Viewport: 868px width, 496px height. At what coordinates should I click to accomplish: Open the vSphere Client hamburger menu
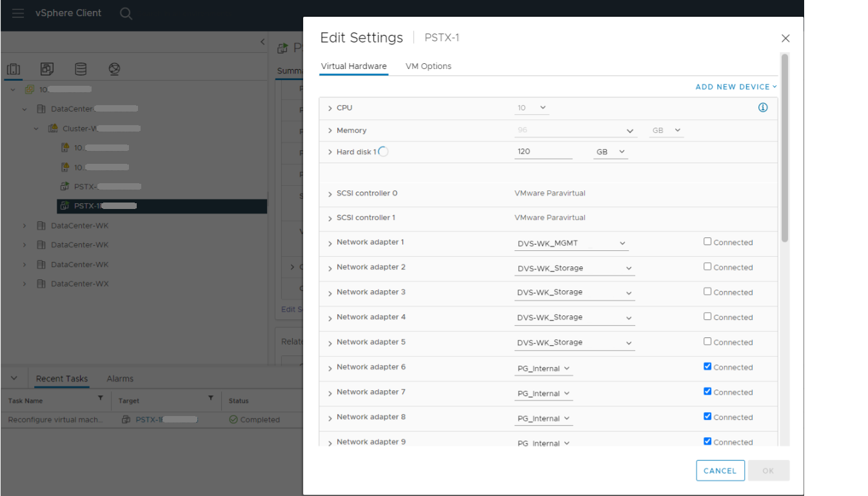point(17,12)
